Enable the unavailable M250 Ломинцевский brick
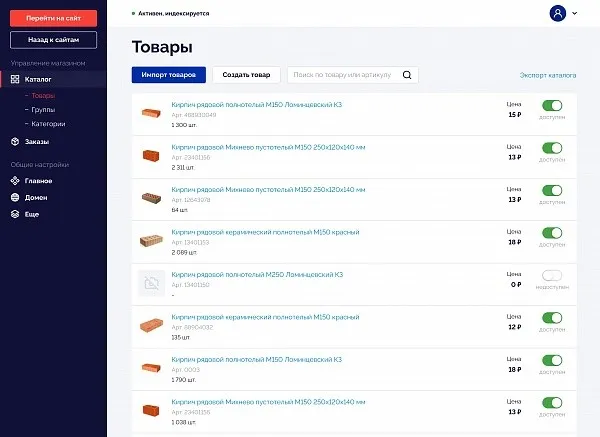Viewport: 600px width, 437px height. pyautogui.click(x=552, y=275)
